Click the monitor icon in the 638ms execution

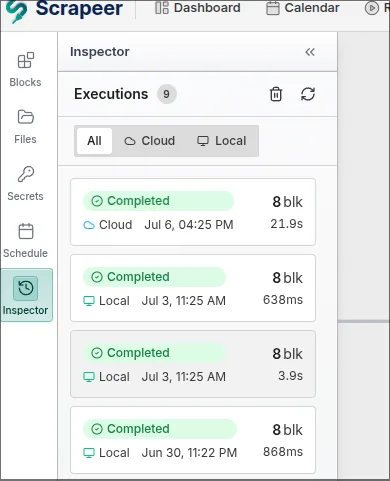click(x=89, y=301)
